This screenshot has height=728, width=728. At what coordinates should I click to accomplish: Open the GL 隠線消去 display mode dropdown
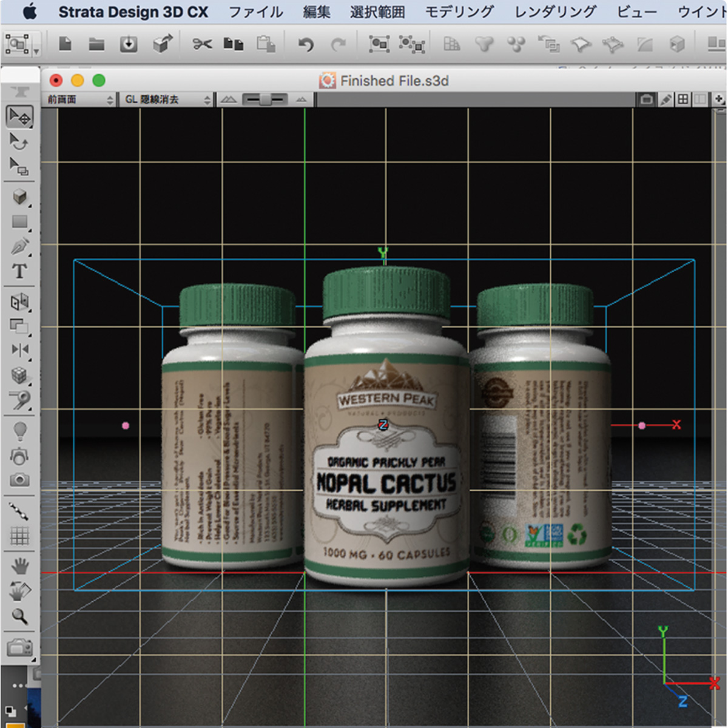coord(168,99)
